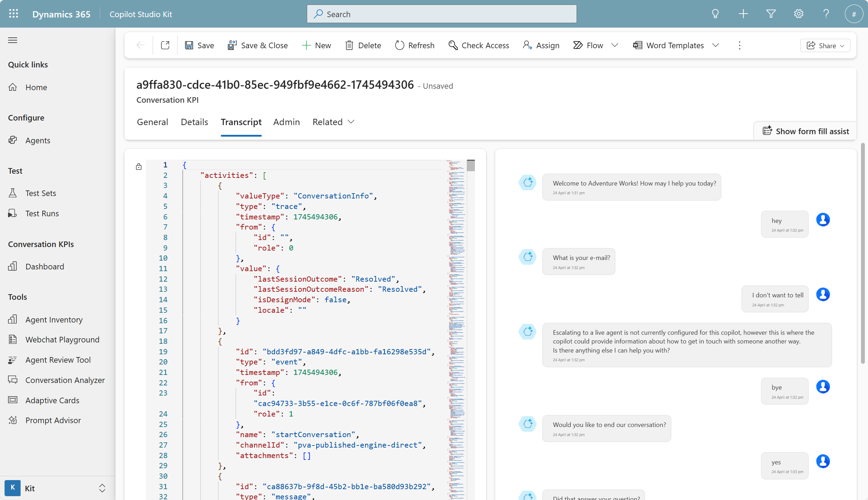Open the settings gear icon
Screen dimensions: 868x500
tap(798, 14)
